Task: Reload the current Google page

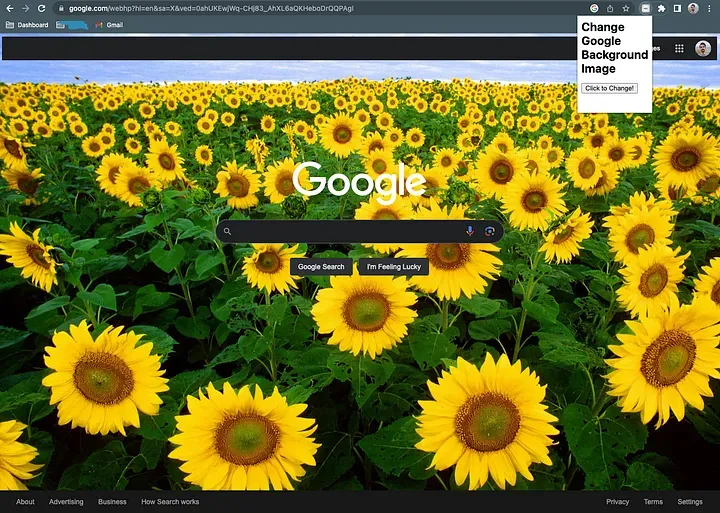Action: 41,8
